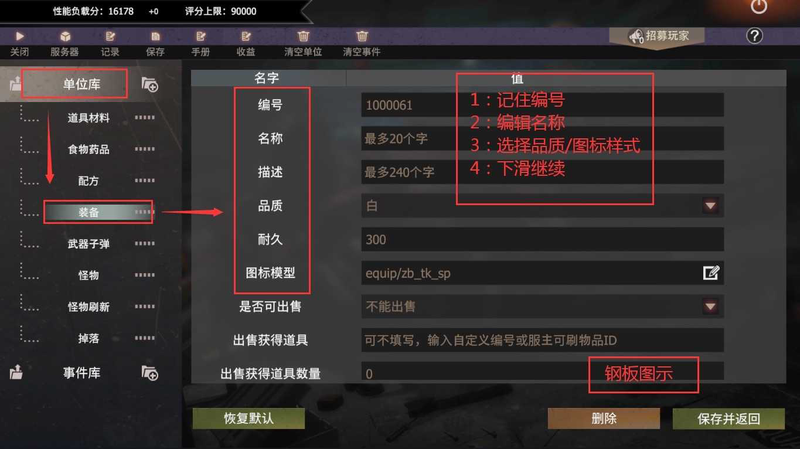The image size is (800, 449).
Task: Click the add folder icon beside 事件库
Action: point(149,373)
